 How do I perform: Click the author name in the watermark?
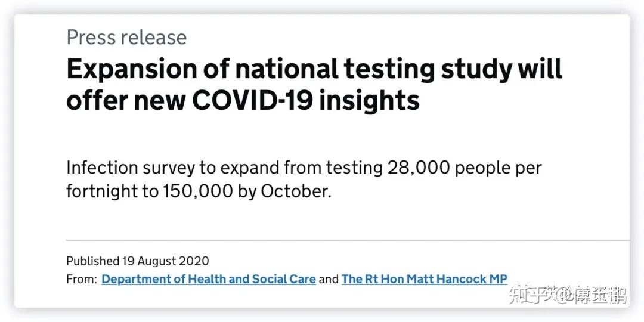tap(600, 295)
